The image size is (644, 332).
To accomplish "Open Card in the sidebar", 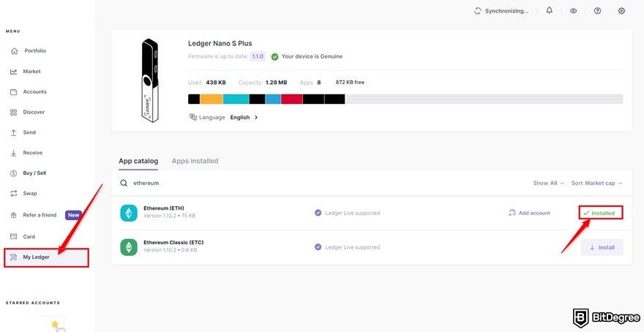I will (x=29, y=237).
